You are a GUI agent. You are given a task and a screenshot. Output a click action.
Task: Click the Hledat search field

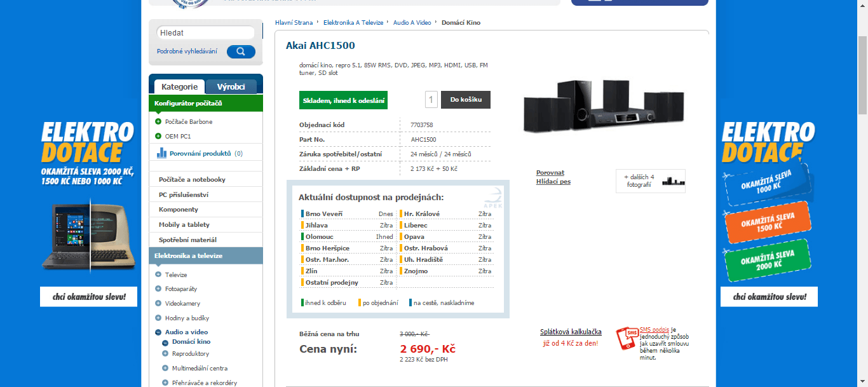tap(205, 32)
